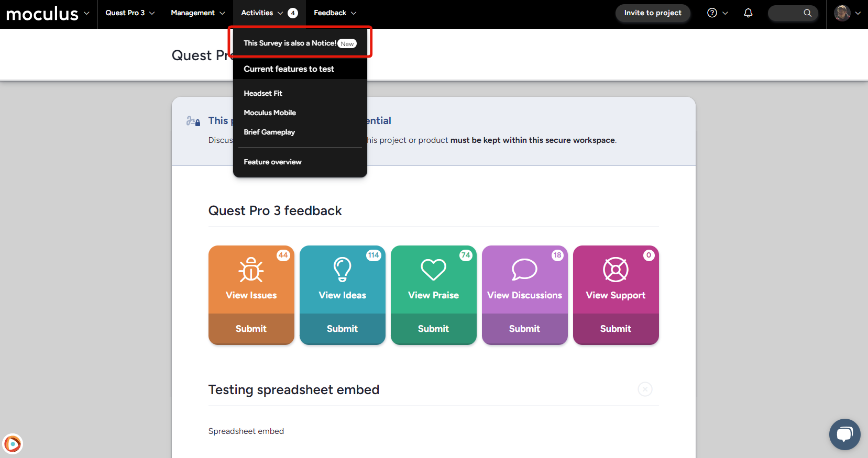This screenshot has height=458, width=868.
Task: Dismiss the Testing spreadsheet embed section
Action: point(645,389)
